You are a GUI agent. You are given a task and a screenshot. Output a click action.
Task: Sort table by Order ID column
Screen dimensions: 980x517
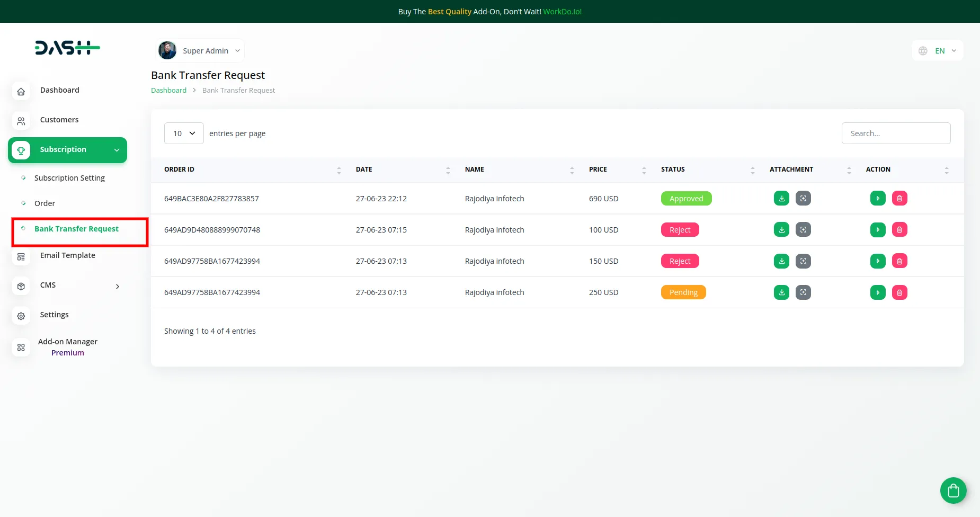[x=338, y=170]
